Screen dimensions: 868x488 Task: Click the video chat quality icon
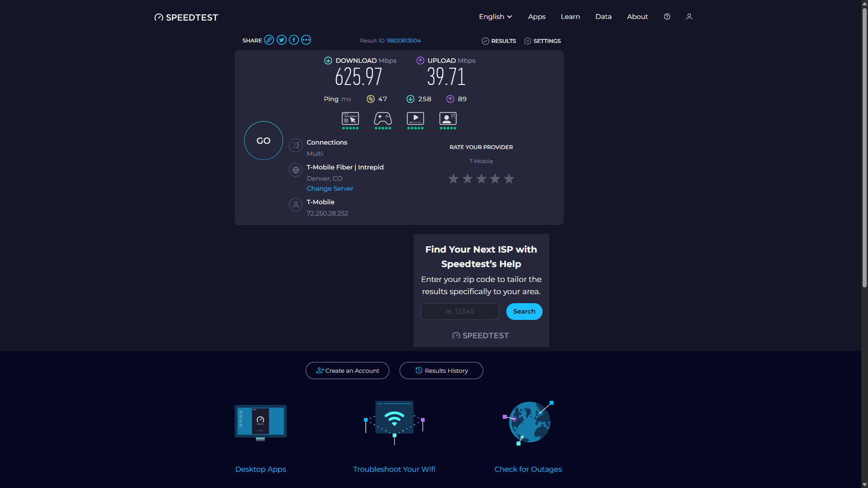click(x=448, y=119)
